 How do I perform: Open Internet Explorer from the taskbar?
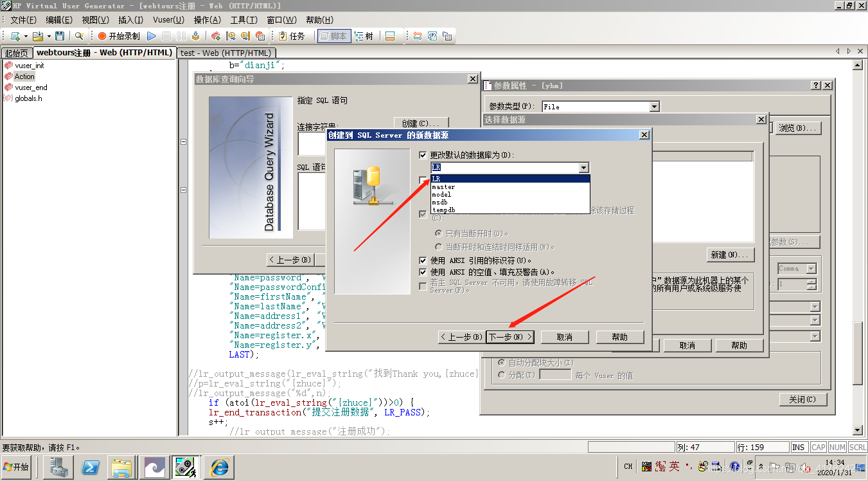(219, 467)
